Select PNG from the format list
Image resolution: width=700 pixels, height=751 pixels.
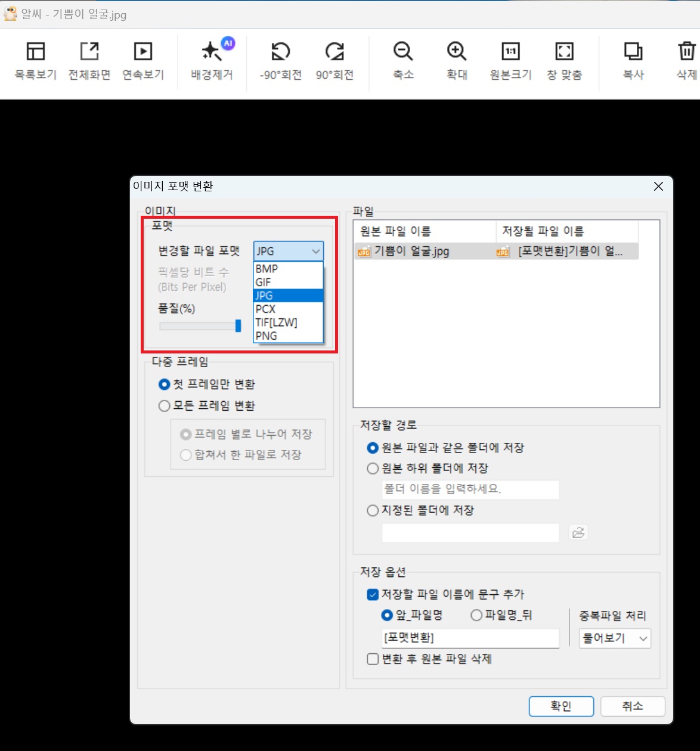click(x=267, y=336)
